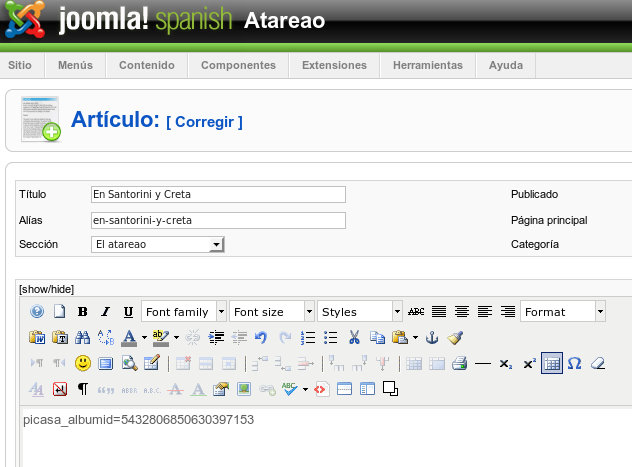Click the Alias field en-santorini-y-creta

(218, 220)
